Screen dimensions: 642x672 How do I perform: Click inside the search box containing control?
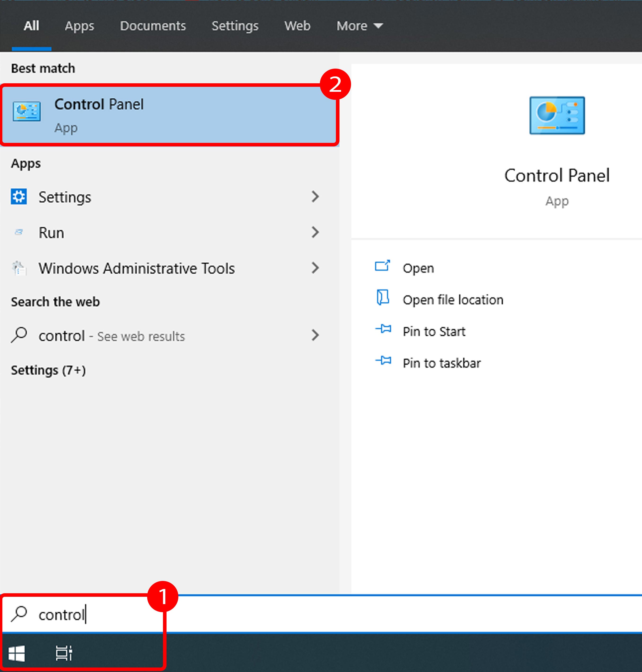click(321, 614)
